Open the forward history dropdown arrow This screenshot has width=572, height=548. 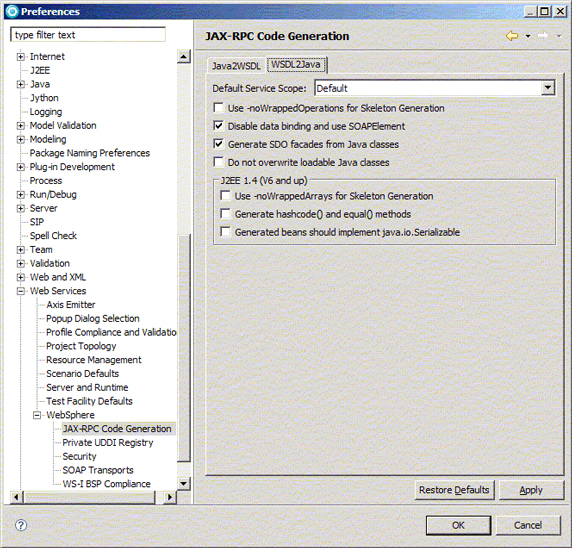559,36
